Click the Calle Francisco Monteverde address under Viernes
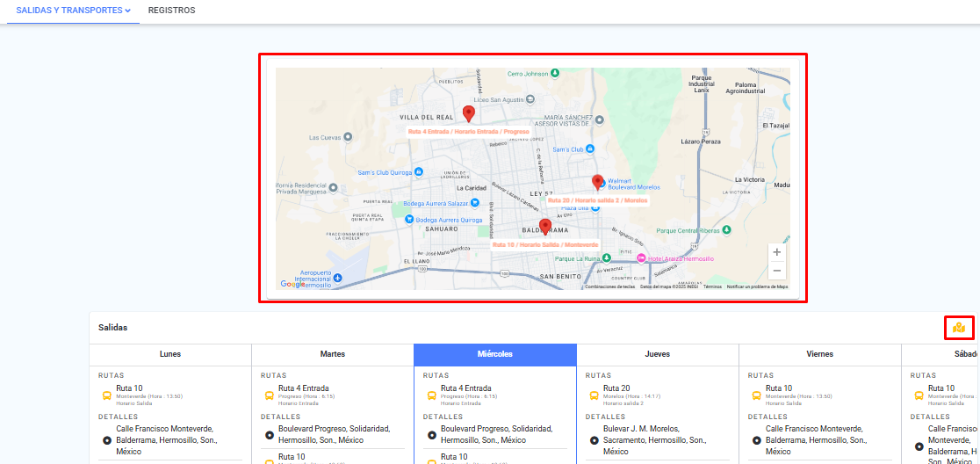This screenshot has width=980, height=464. tap(815, 440)
